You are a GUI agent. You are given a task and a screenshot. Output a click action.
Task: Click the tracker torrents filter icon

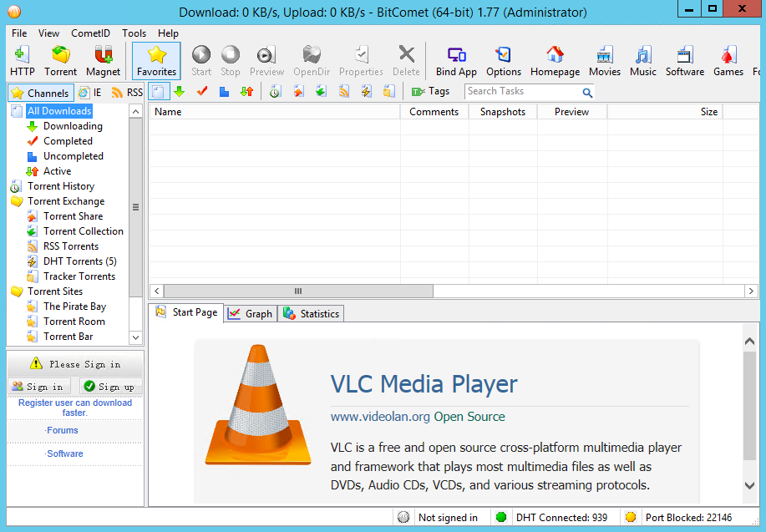[x=389, y=91]
